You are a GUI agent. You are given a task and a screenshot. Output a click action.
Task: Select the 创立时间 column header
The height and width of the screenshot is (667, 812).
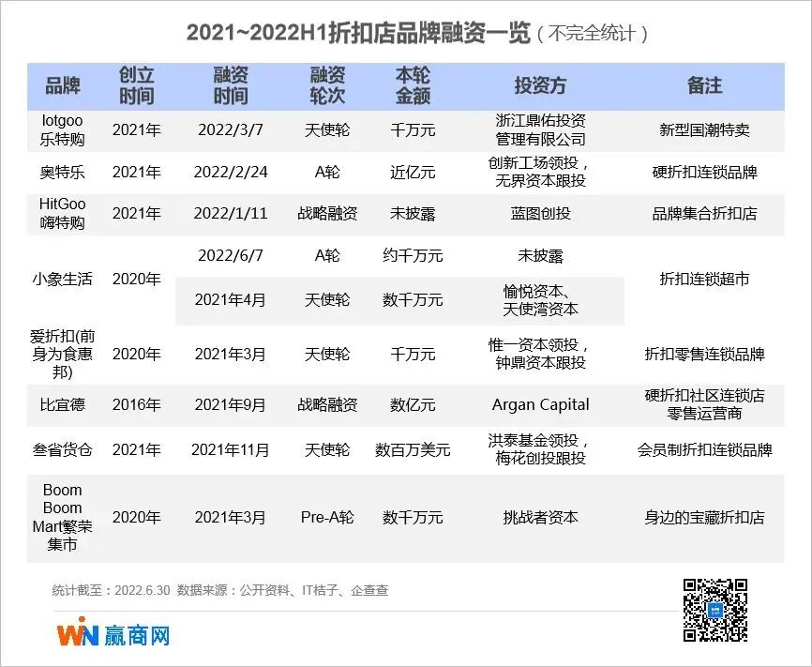tap(137, 84)
